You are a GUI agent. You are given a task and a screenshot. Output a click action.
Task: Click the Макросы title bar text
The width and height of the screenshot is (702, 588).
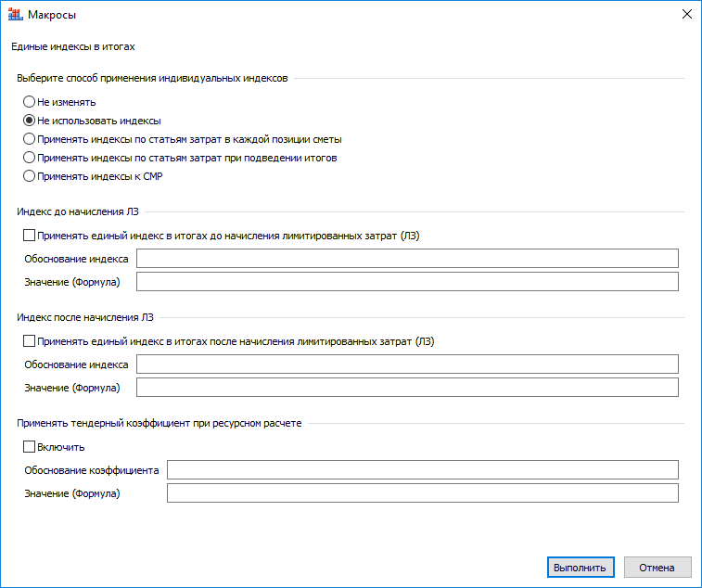coord(53,15)
